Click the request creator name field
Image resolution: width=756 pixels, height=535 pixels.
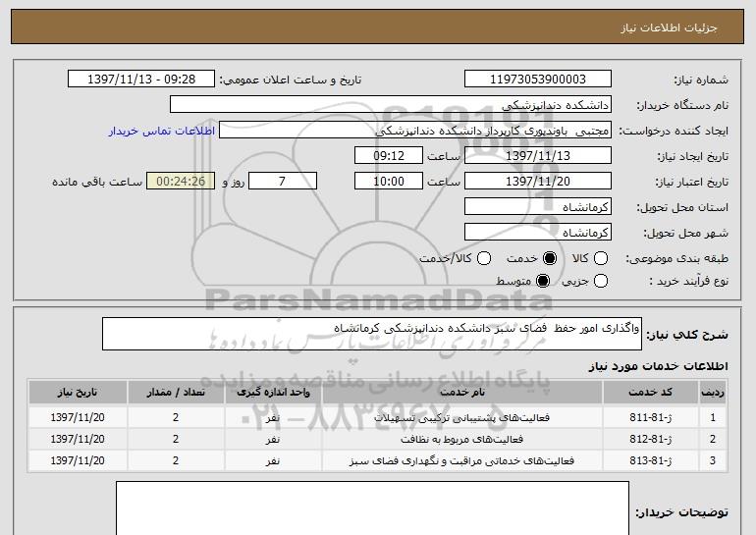click(x=415, y=131)
